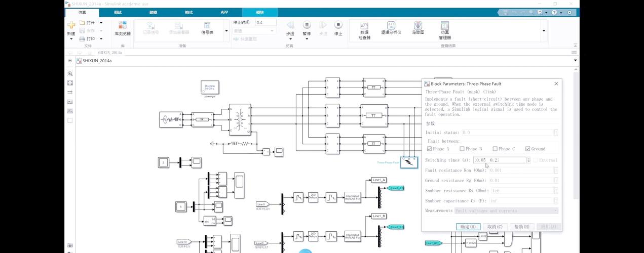
Task: Open the Logic Analyzer
Action: click(x=391, y=28)
